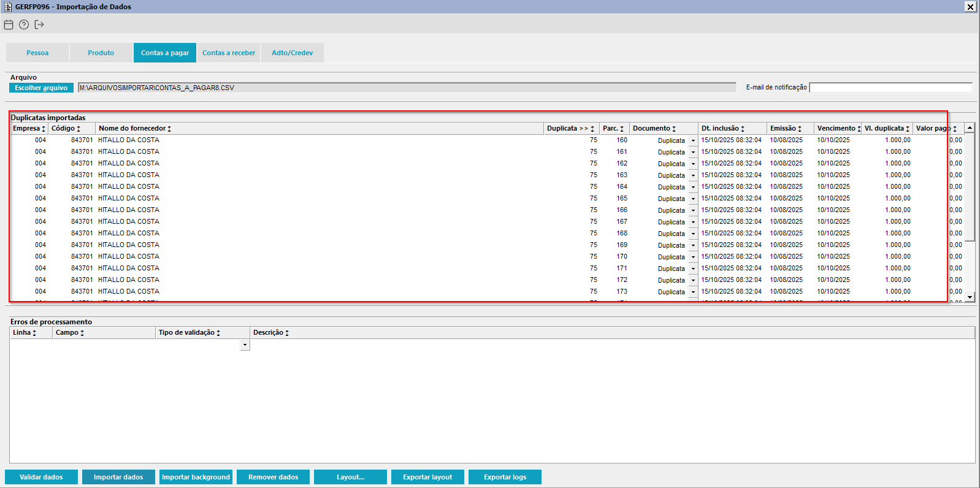
Task: Click code 843701 in parcela 165 row
Action: click(82, 199)
